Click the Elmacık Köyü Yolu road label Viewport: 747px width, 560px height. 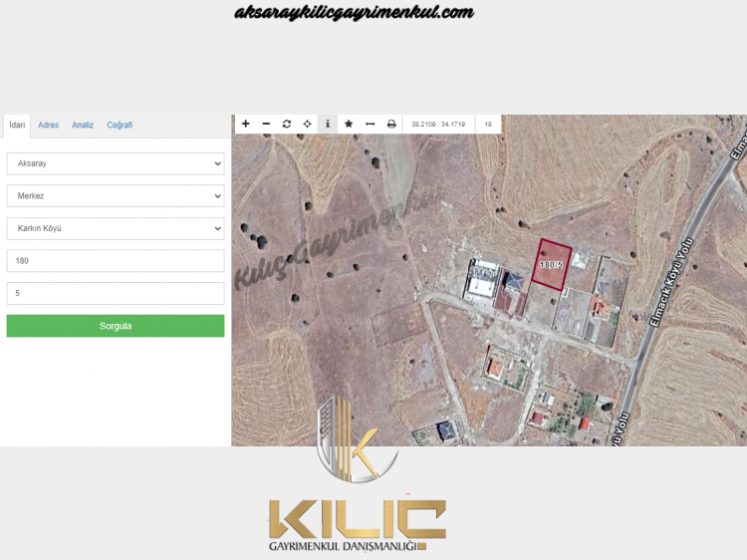(x=671, y=283)
